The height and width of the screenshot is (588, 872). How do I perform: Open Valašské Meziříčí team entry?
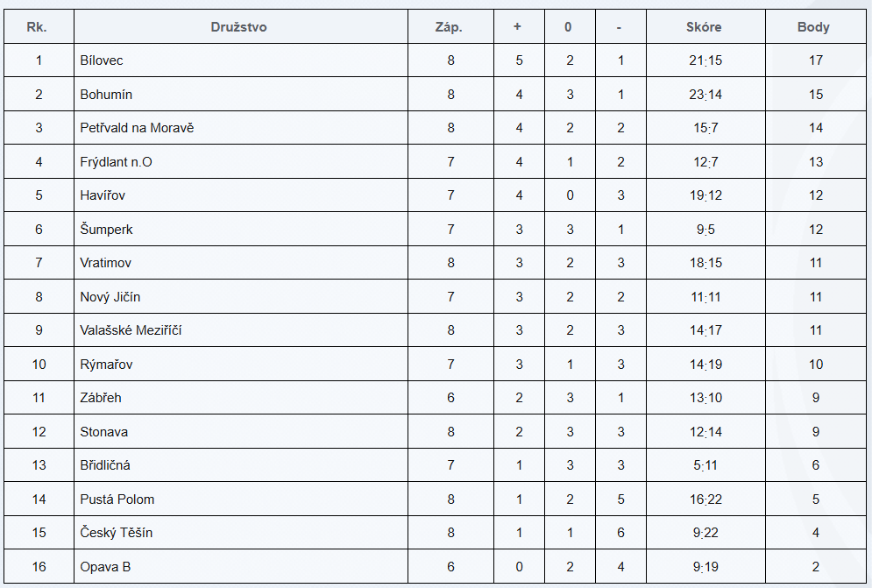(x=131, y=330)
